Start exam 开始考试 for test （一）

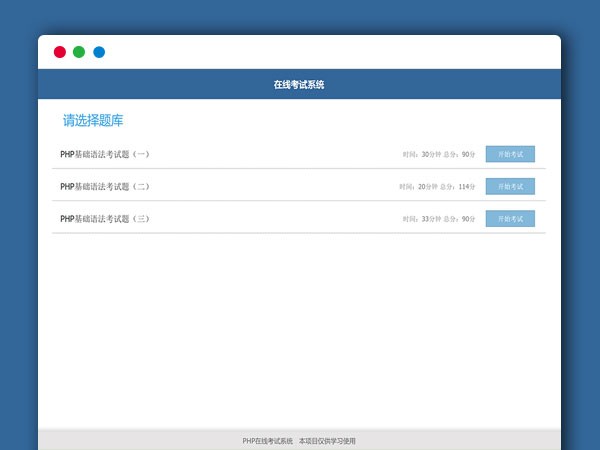[x=510, y=154]
